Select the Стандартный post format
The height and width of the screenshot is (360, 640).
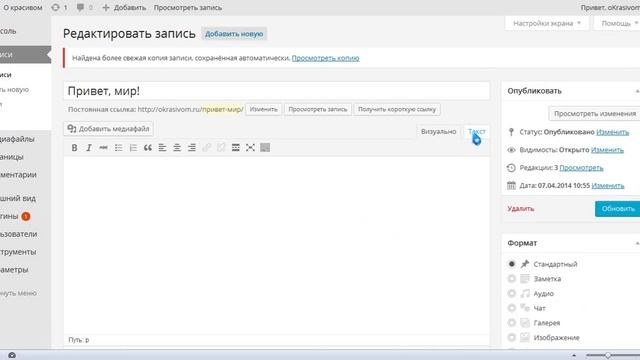click(511, 264)
